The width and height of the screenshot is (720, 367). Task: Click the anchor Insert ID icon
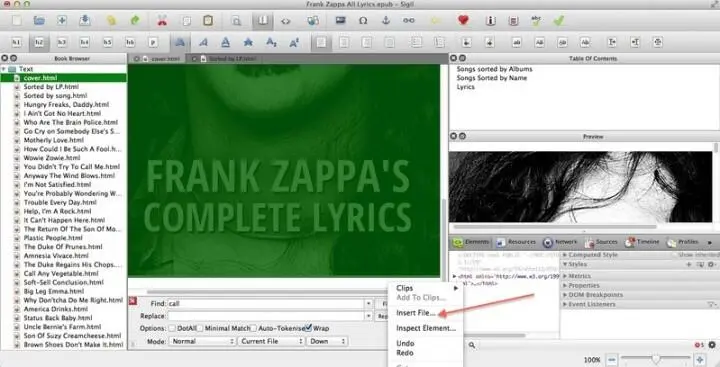tap(386, 21)
